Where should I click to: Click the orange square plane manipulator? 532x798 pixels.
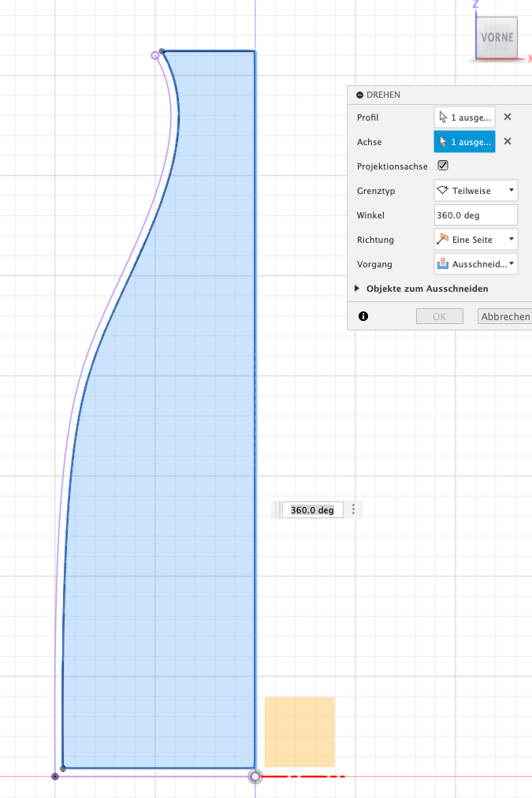[299, 731]
